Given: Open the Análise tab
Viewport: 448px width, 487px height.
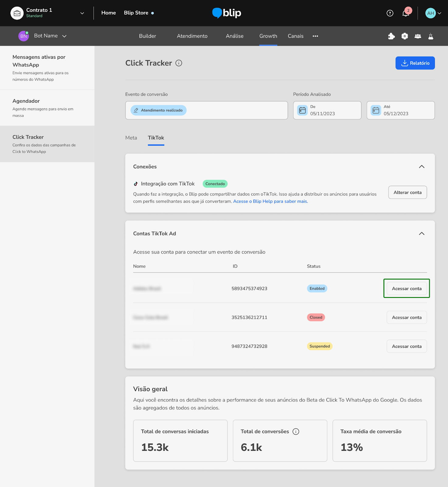Looking at the screenshot, I should pyautogui.click(x=234, y=36).
